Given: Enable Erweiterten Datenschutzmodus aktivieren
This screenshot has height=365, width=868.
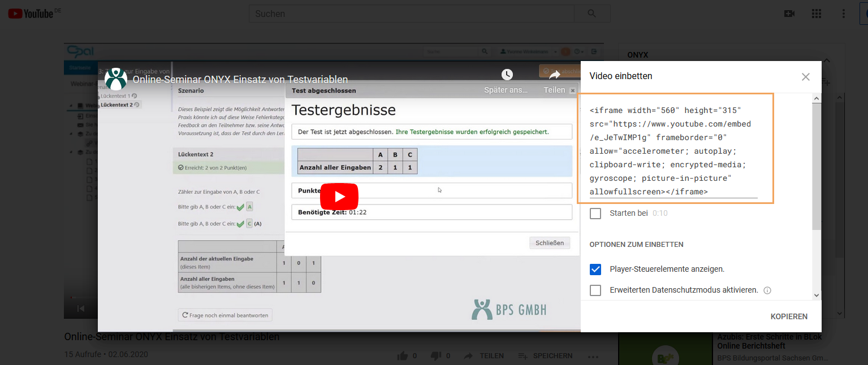Looking at the screenshot, I should click(595, 290).
